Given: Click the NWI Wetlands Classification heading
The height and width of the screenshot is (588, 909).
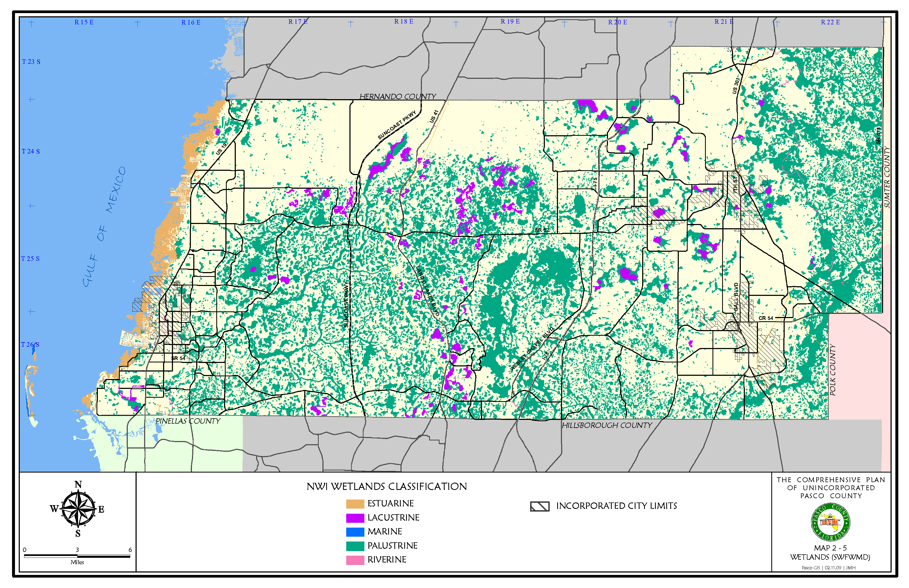Looking at the screenshot, I should click(387, 486).
